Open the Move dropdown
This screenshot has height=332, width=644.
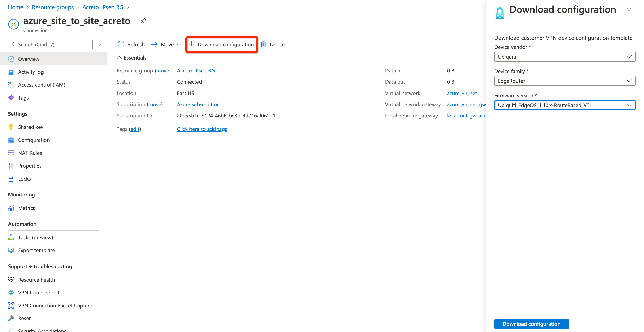166,44
